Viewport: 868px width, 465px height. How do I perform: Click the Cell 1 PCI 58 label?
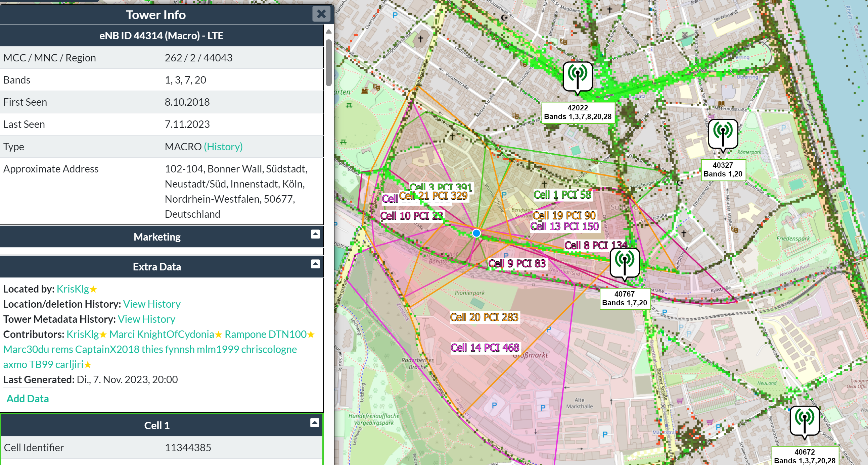click(x=562, y=195)
